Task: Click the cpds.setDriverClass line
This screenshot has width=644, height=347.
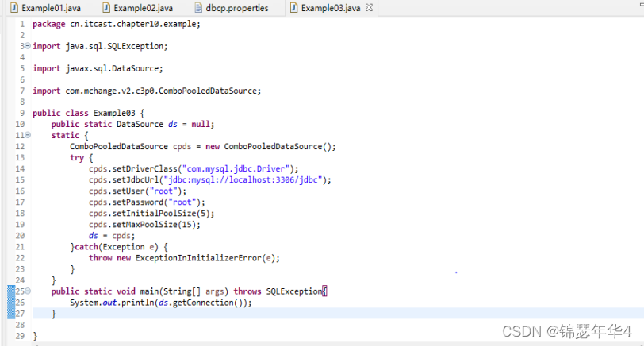Action: pos(194,168)
